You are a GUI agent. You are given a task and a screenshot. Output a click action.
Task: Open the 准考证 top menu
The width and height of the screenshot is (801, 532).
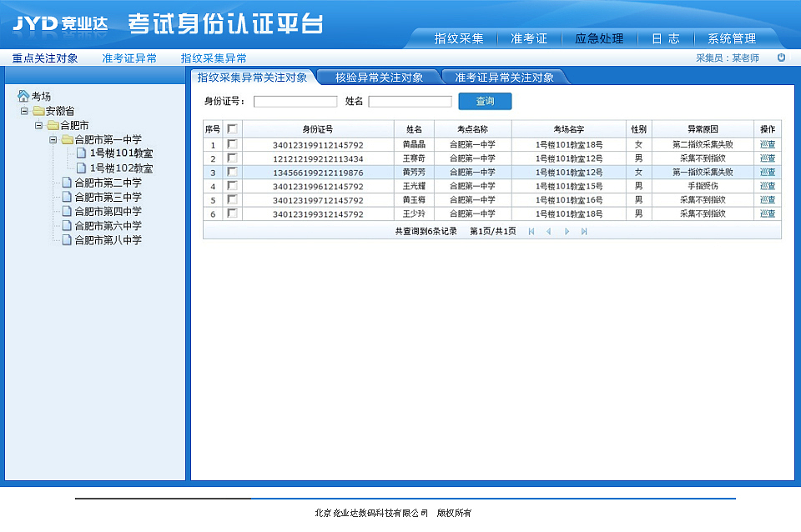[529, 38]
